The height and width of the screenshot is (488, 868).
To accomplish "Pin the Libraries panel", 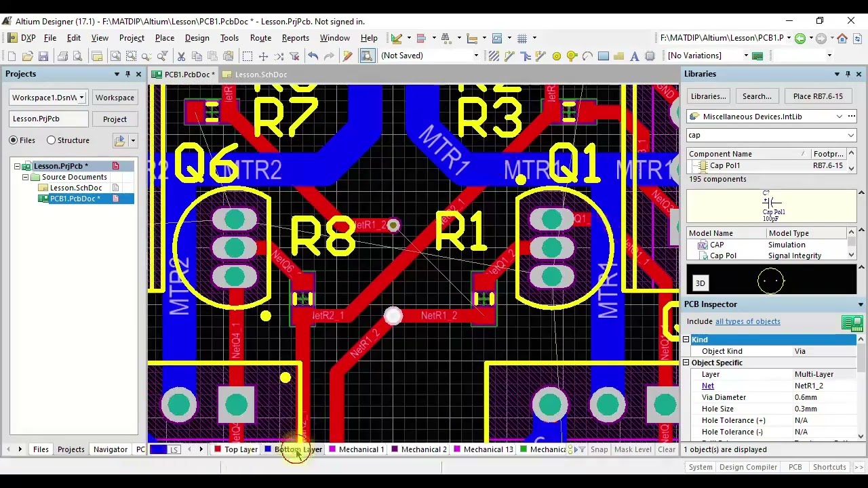I will tap(848, 74).
